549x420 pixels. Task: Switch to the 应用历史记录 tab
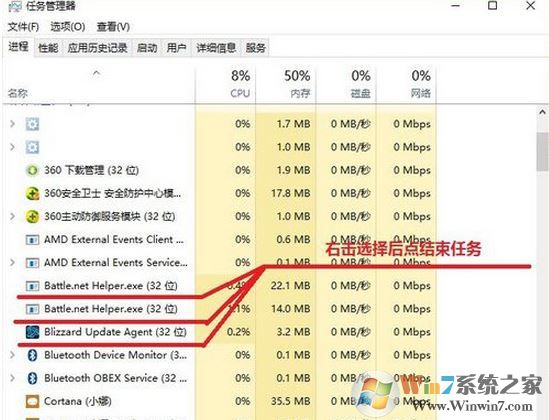(x=97, y=48)
